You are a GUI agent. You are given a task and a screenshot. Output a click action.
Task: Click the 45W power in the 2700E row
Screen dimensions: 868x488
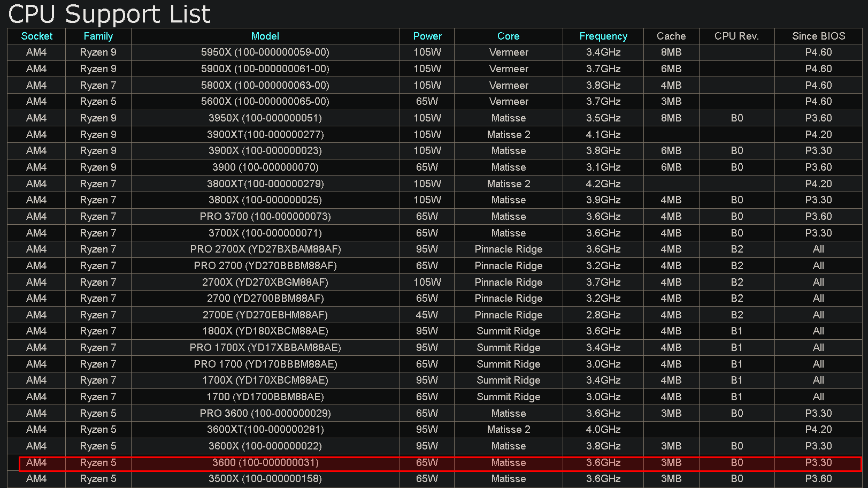click(x=427, y=315)
